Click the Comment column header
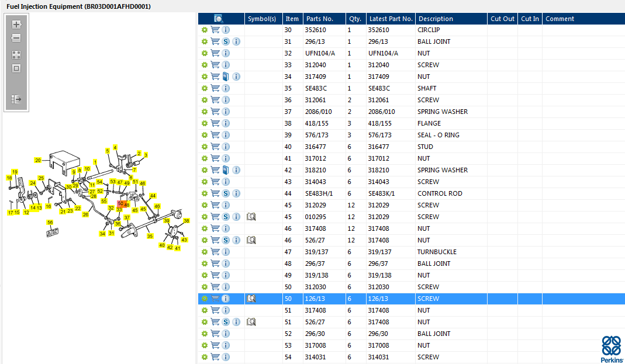This screenshot has height=364, width=625. (x=583, y=19)
